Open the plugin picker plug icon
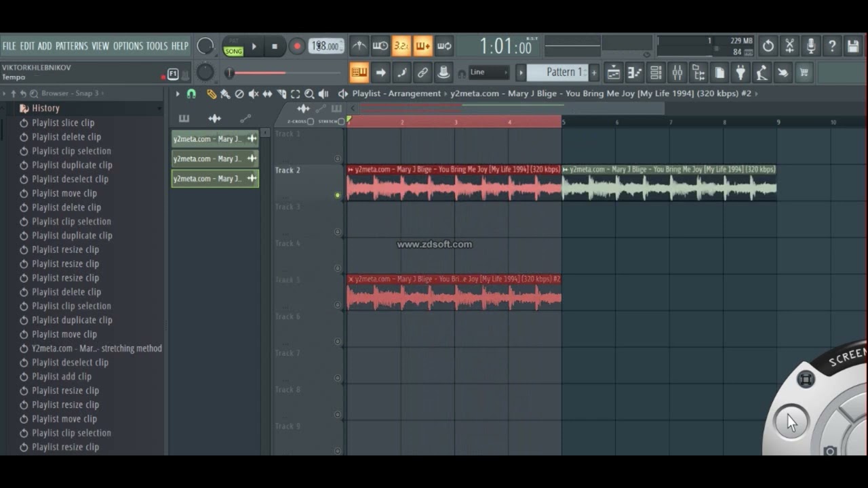Image resolution: width=868 pixels, height=488 pixels. (741, 72)
